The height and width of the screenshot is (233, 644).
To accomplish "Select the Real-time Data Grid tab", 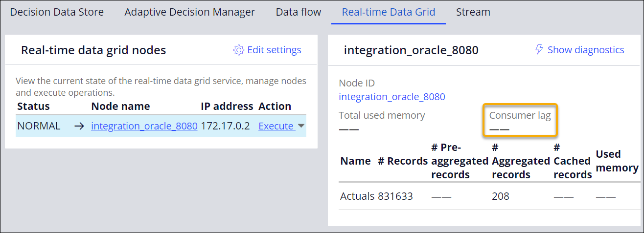I will tap(389, 12).
